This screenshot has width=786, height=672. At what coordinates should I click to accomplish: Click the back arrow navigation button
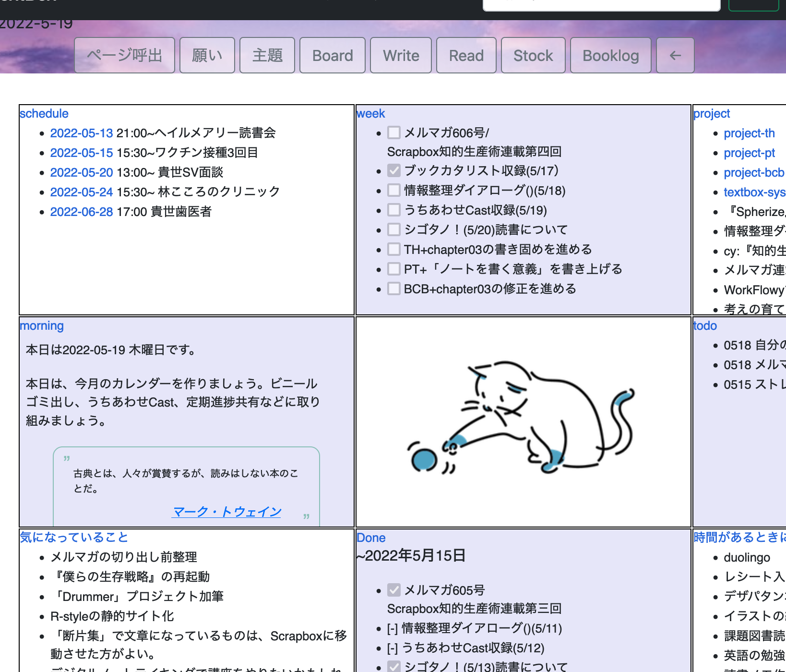coord(675,55)
